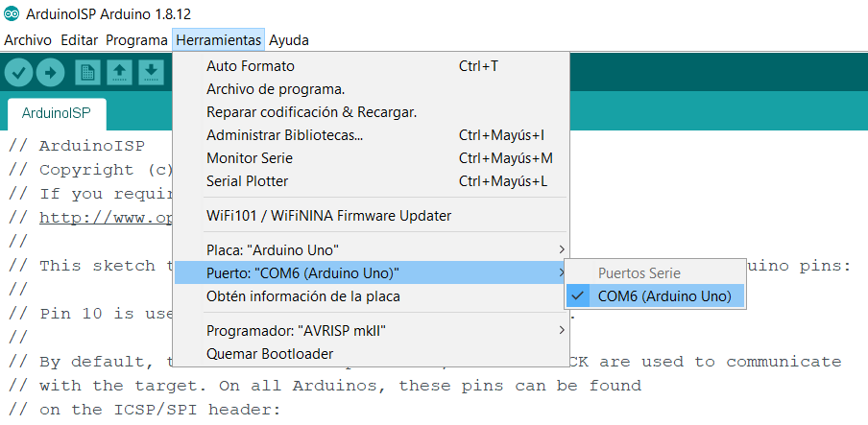Click the Save sketch toolbar icon

pyautogui.click(x=151, y=72)
